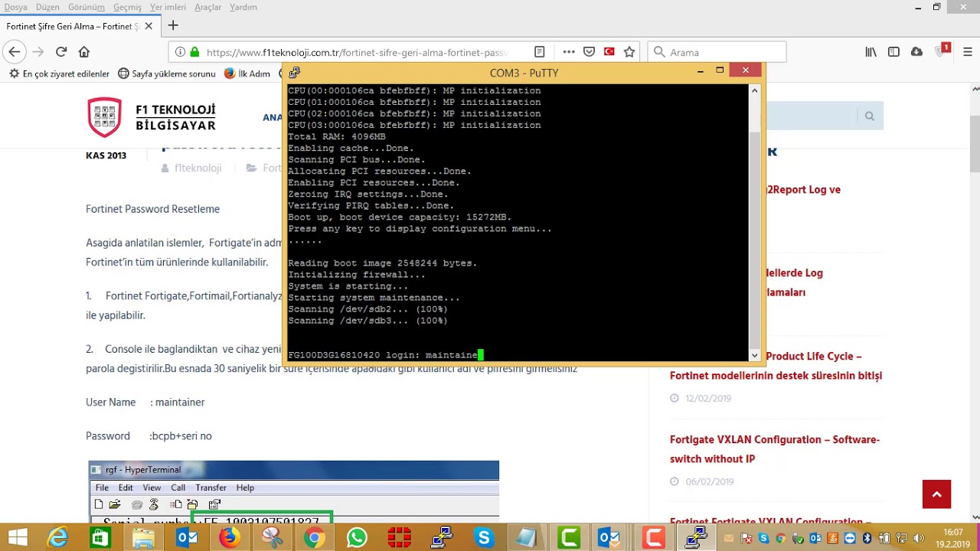
Task: Click the browser page vertical scrollbar
Action: point(974,143)
